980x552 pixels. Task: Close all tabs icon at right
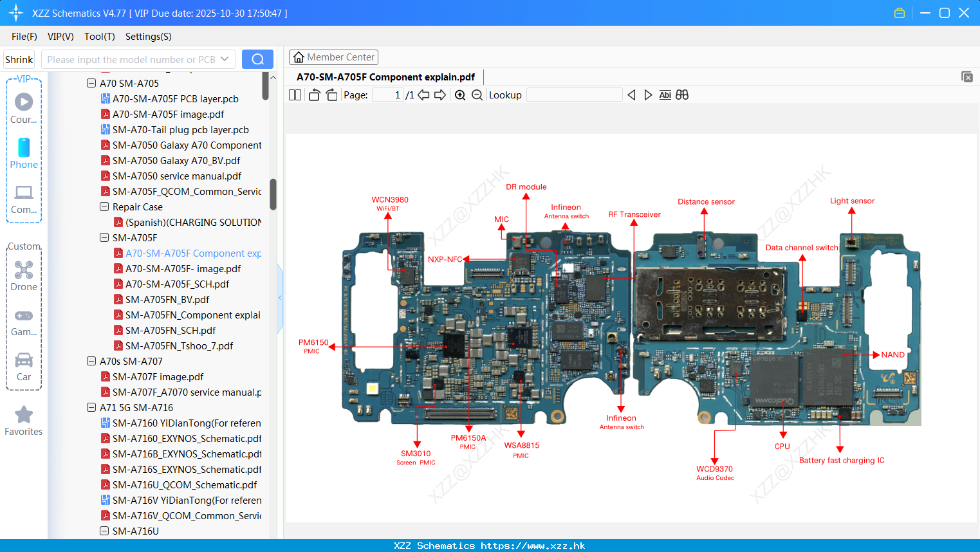coord(966,77)
